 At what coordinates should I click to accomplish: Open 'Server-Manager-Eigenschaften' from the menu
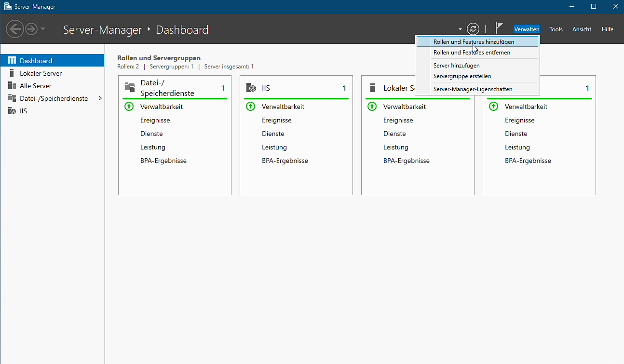[x=477, y=89]
